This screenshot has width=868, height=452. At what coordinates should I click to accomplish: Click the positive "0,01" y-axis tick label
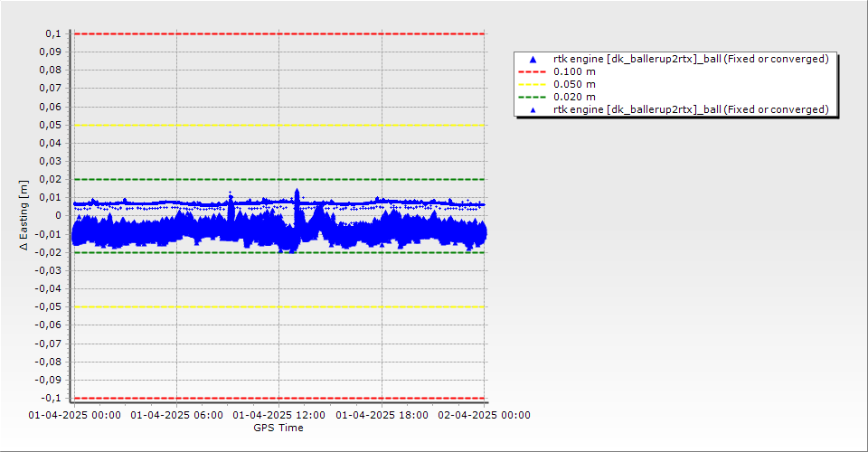pos(51,197)
